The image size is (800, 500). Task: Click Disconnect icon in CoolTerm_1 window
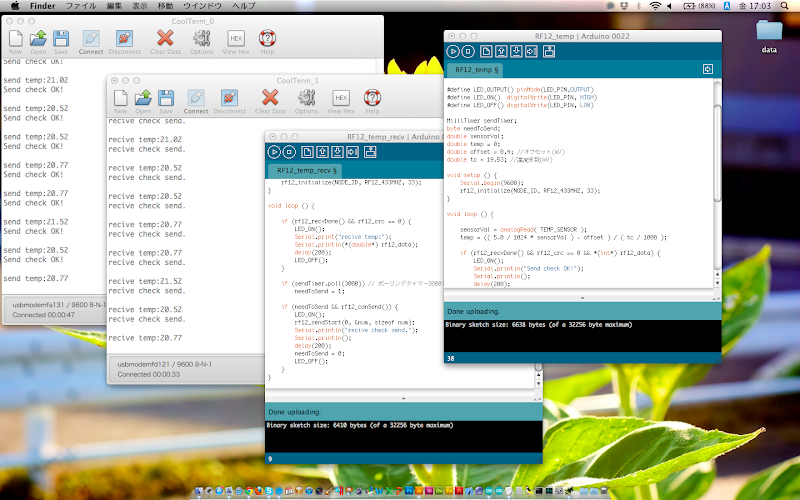coord(230,98)
